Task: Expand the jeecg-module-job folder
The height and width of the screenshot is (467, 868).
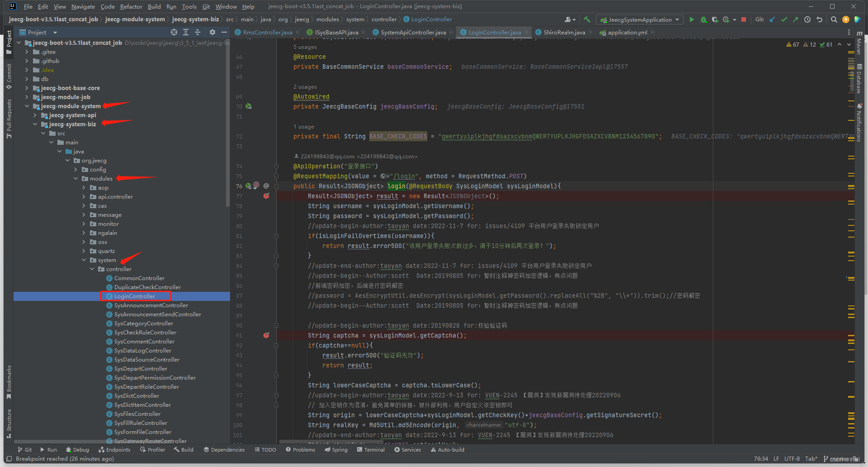Action: point(27,97)
